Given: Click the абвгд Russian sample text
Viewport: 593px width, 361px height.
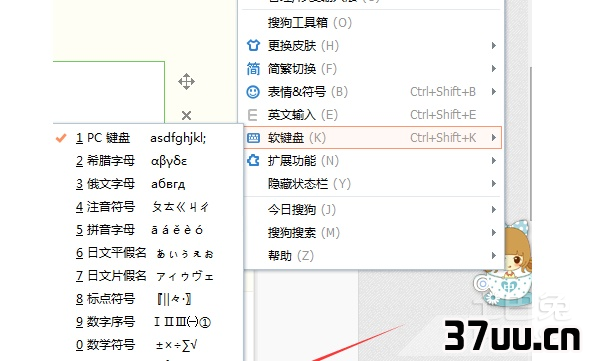Looking at the screenshot, I should [168, 184].
